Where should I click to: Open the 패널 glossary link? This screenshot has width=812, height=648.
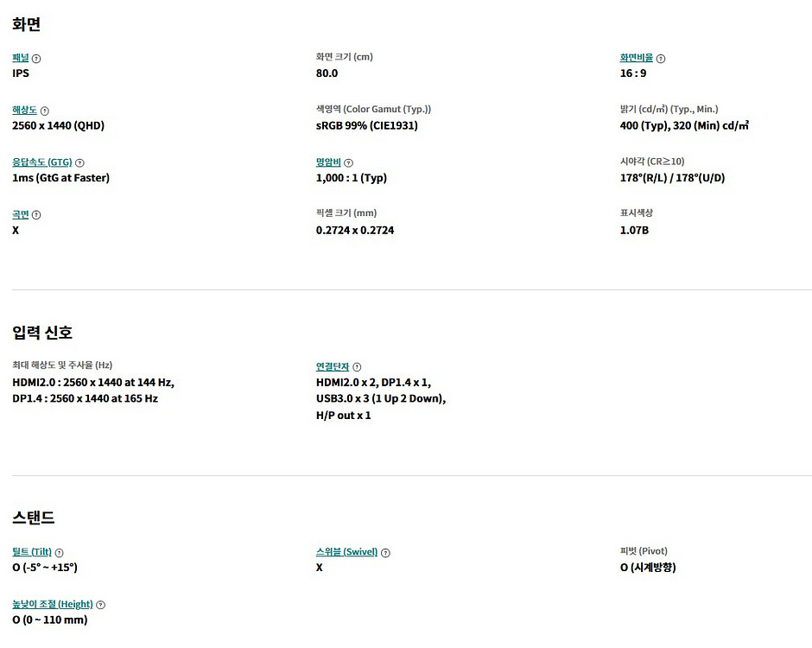click(x=21, y=58)
